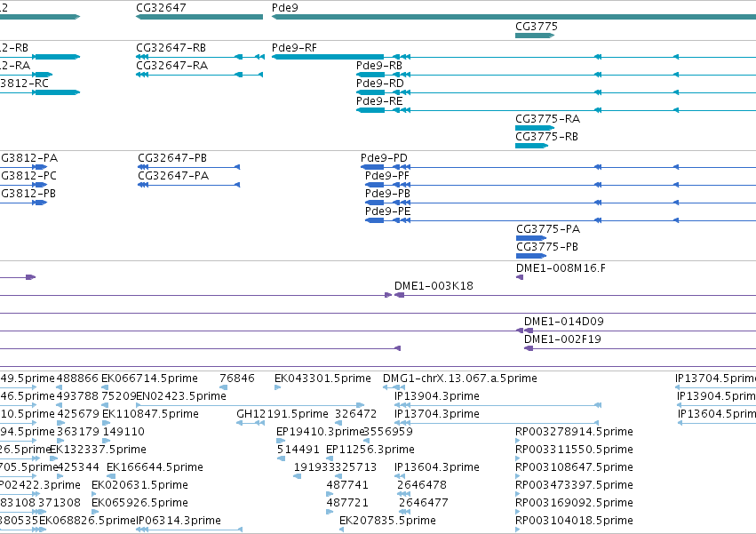Open transcript CG3775-RB

pos(546,137)
